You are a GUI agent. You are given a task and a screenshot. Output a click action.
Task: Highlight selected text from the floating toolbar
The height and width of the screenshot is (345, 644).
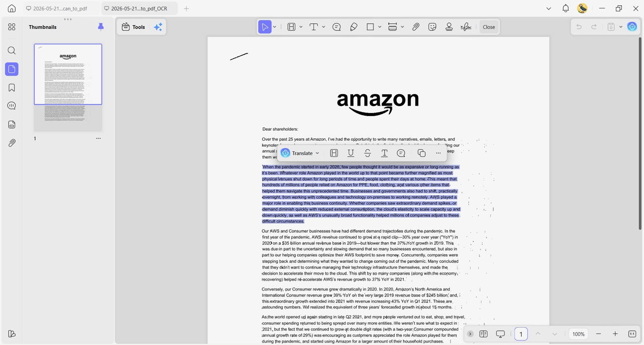[x=334, y=153]
